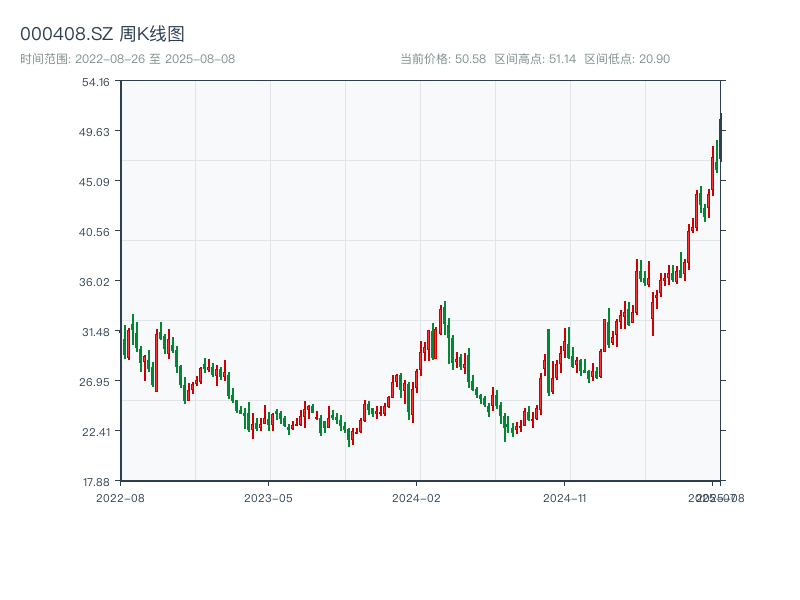This screenshot has width=800, height=600.
Task: Click the period low text 区间低点: 20.90
Action: (627, 59)
